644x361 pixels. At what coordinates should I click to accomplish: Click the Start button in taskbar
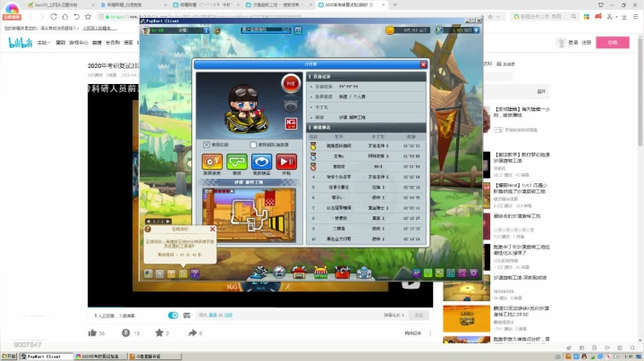[9, 357]
